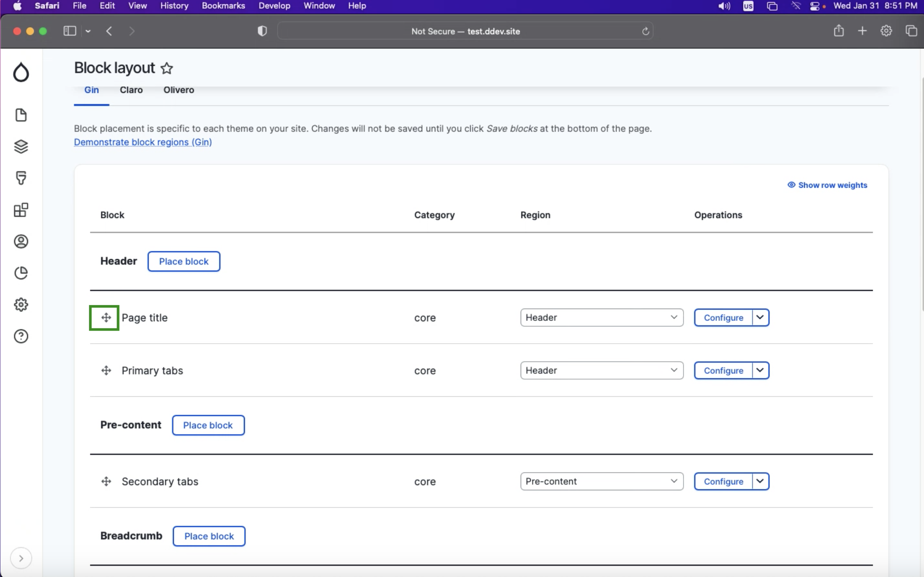Open the Content page icon in sidebar
Viewport: 924px width, 577px height.
coord(21,115)
